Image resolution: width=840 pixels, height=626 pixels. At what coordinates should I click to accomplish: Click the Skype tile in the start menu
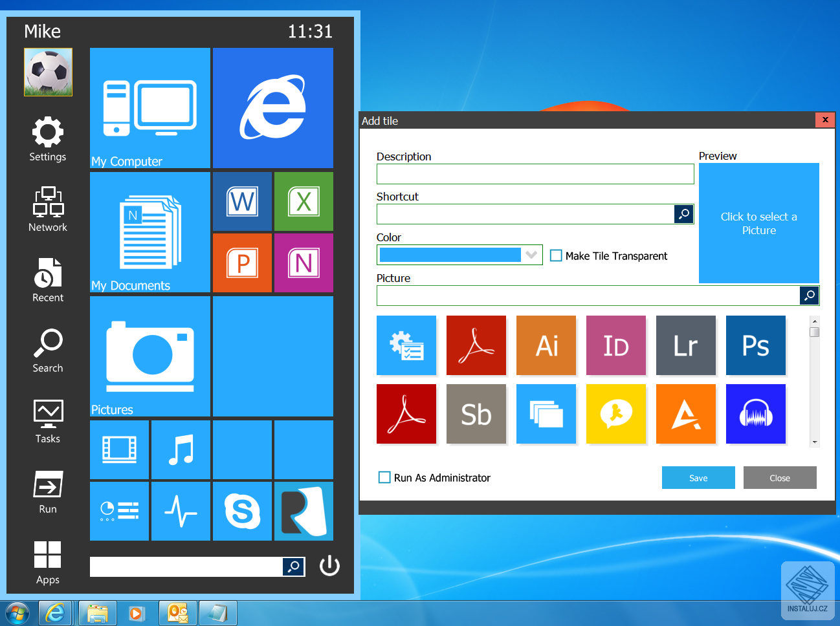(x=242, y=511)
